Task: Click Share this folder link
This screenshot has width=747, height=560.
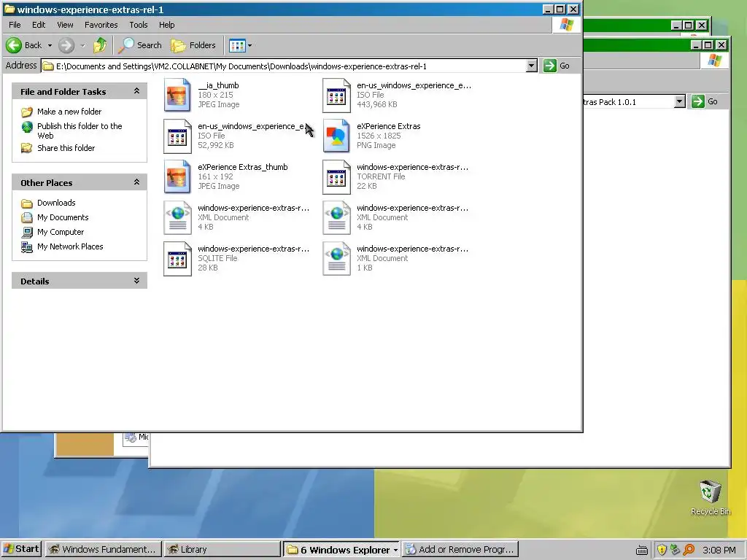Action: click(x=66, y=148)
